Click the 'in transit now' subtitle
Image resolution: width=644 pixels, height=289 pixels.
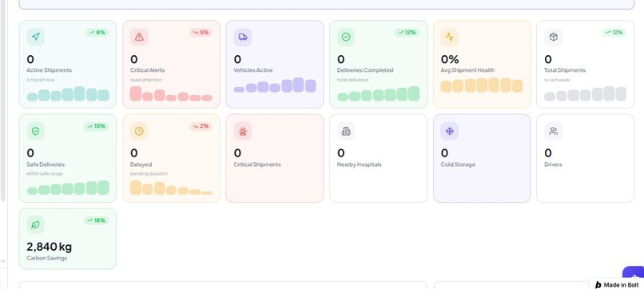point(41,80)
